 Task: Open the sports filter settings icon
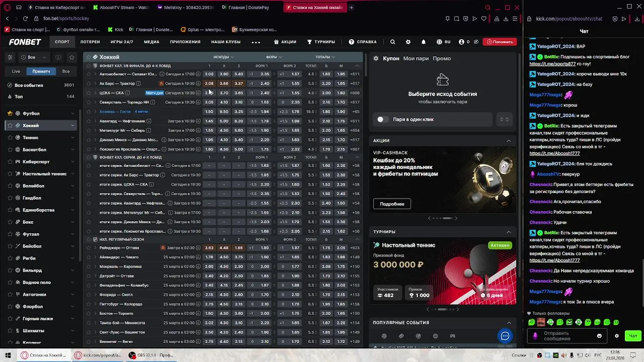[x=10, y=57]
